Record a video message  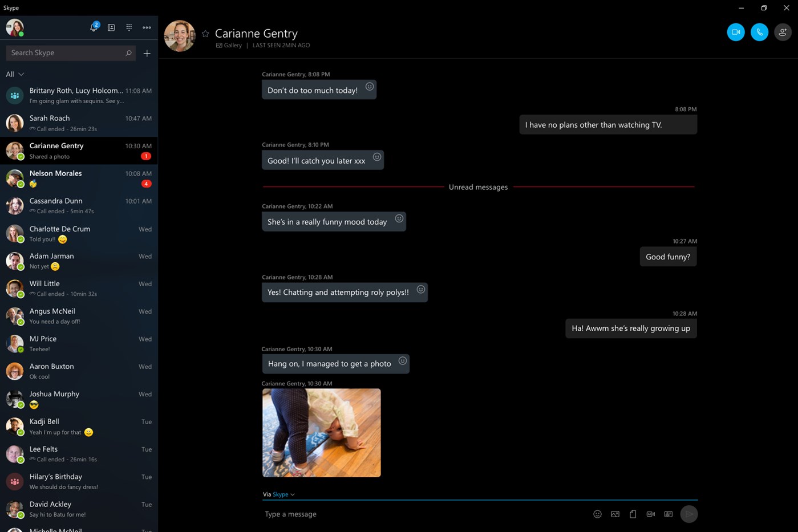pos(650,514)
